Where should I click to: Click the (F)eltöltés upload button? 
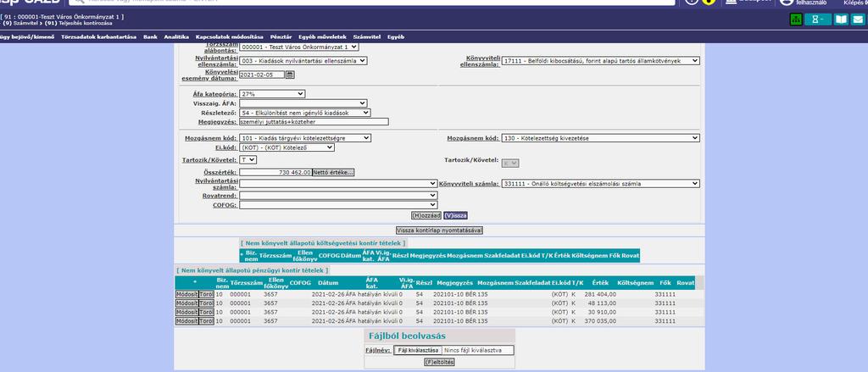click(439, 362)
